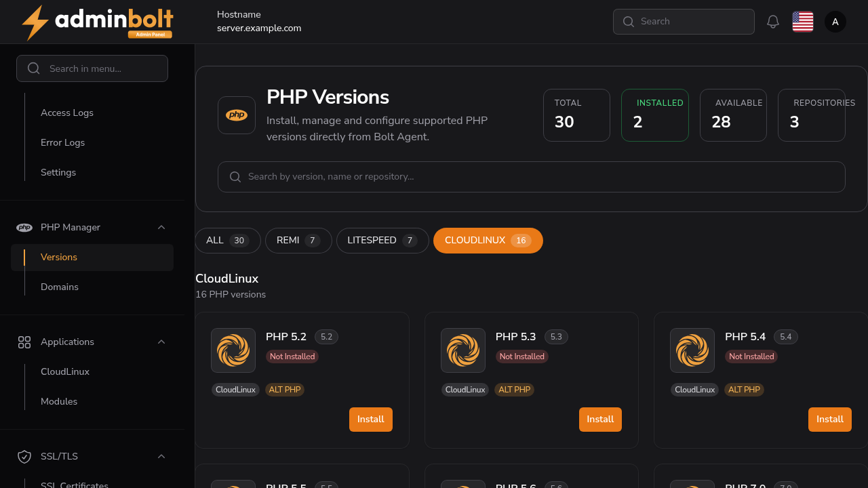Click the AVAILABLE 28 stat card

click(x=733, y=115)
